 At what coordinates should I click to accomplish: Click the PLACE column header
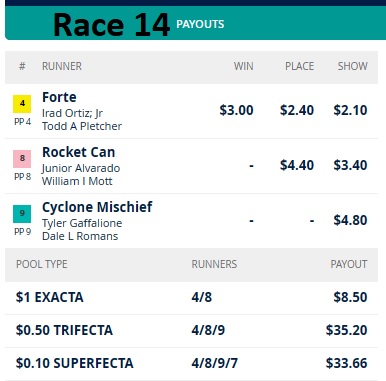click(x=299, y=66)
